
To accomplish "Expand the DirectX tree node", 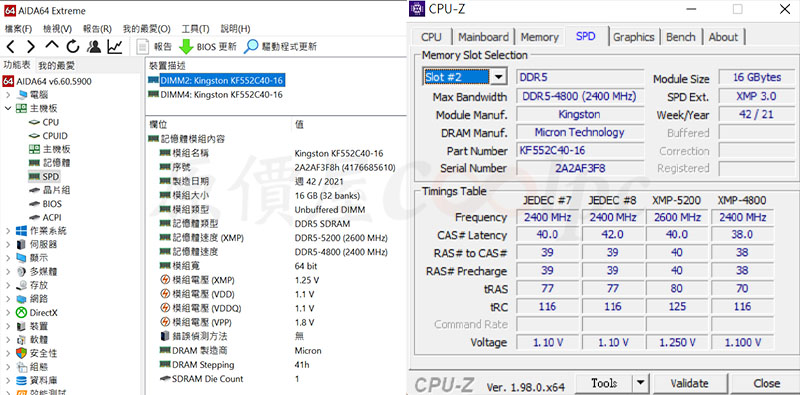I will 8,312.
